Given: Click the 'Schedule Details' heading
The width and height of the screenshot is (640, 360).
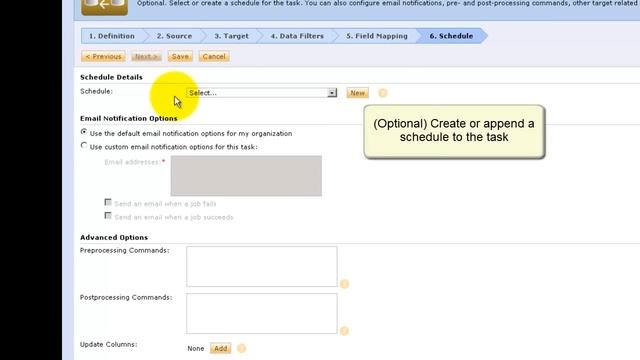Looking at the screenshot, I should pos(111,77).
